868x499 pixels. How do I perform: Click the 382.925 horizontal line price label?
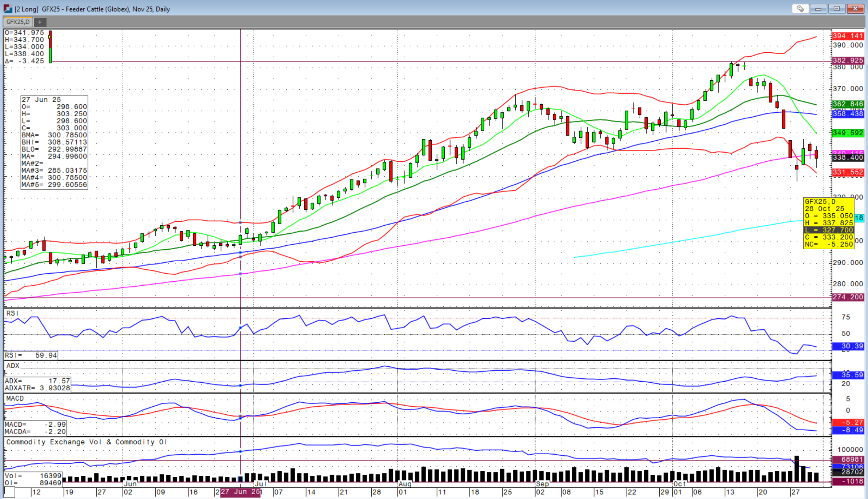tap(848, 60)
